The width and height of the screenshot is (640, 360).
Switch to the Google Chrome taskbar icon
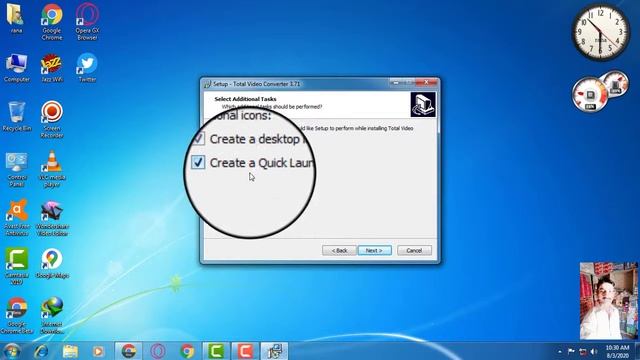[x=187, y=351]
